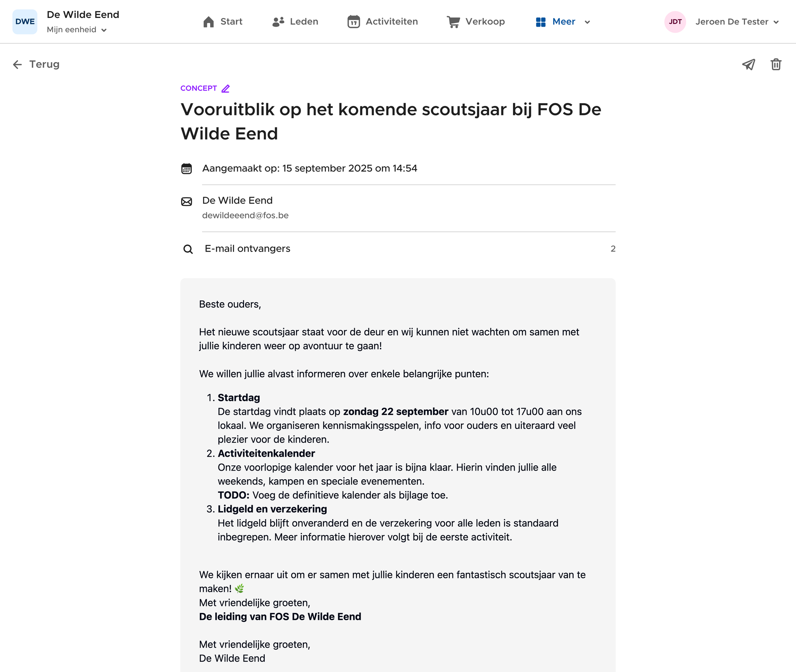Click the calendar icon next to creation date
The width and height of the screenshot is (796, 672).
pyautogui.click(x=186, y=169)
